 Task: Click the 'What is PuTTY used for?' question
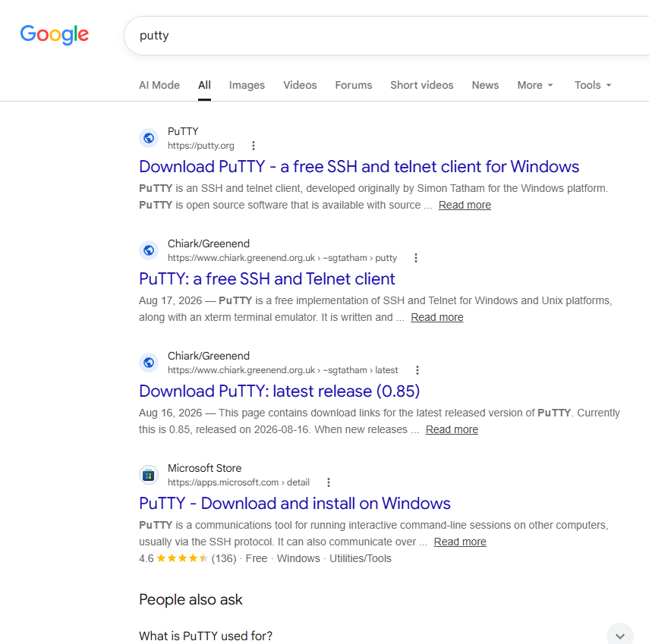coord(206,636)
